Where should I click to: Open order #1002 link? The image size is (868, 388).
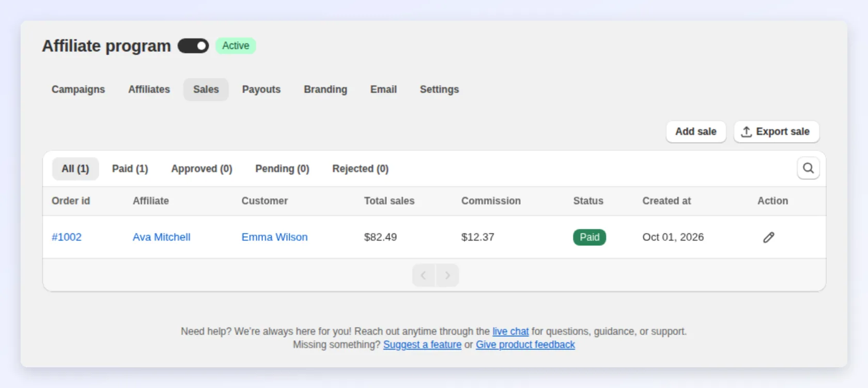click(67, 237)
